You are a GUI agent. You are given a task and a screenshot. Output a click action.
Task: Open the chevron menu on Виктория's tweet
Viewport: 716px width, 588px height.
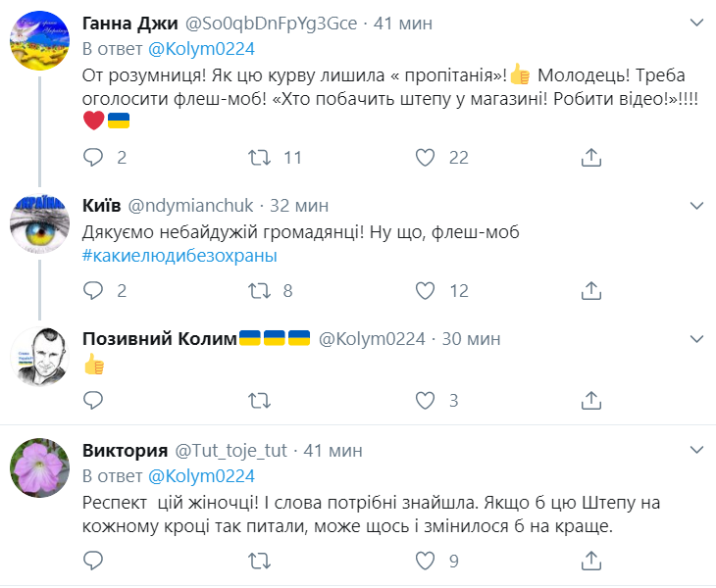pos(696,451)
